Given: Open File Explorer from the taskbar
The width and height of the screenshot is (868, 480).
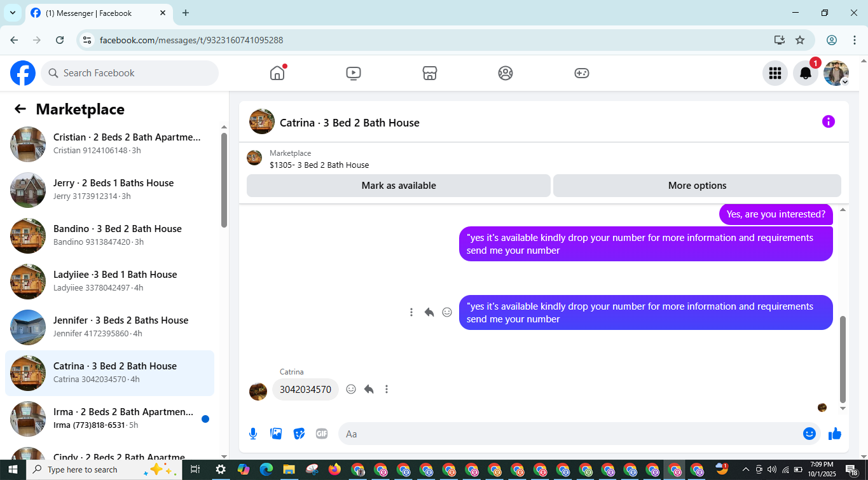Looking at the screenshot, I should click(x=289, y=470).
